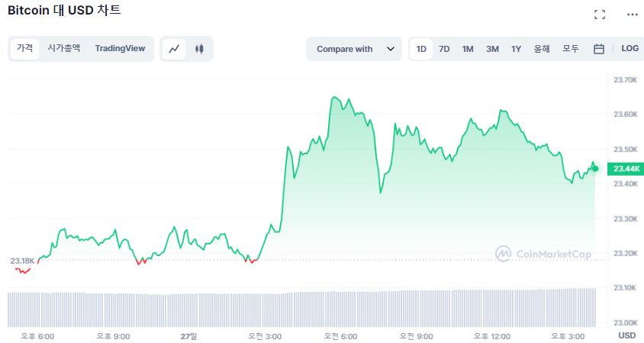Click the CoinMarketCap watermark logo
The image size is (644, 343).
pos(543,254)
